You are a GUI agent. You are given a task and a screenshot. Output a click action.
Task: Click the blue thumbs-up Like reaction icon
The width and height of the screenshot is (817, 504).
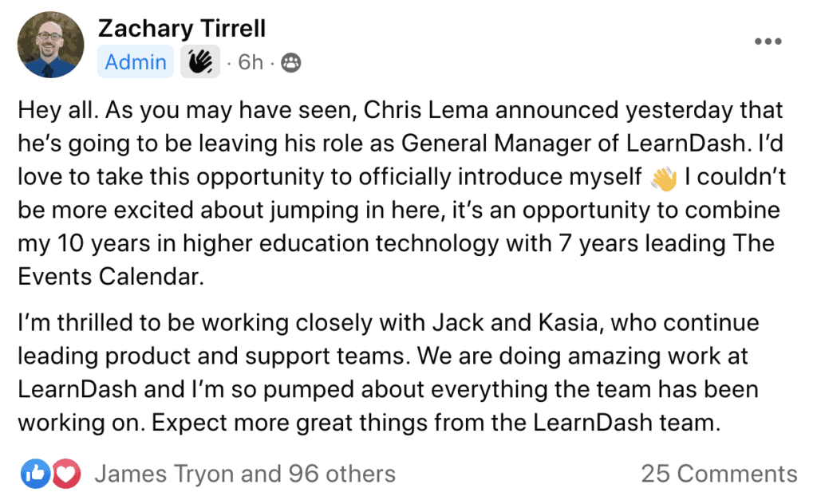[35, 474]
